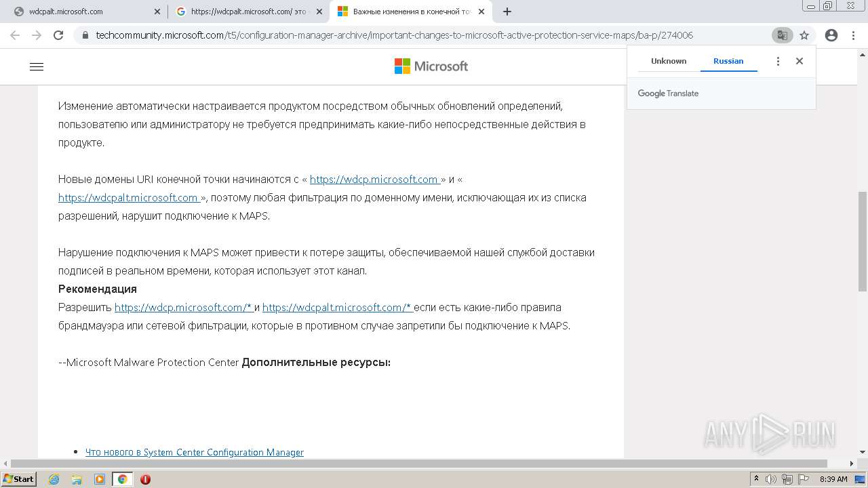Reload the current page
Image resolution: width=868 pixels, height=488 pixels.
point(58,35)
